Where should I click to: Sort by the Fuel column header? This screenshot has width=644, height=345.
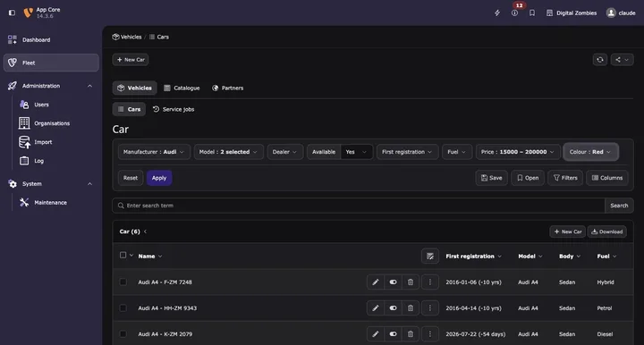(606, 256)
